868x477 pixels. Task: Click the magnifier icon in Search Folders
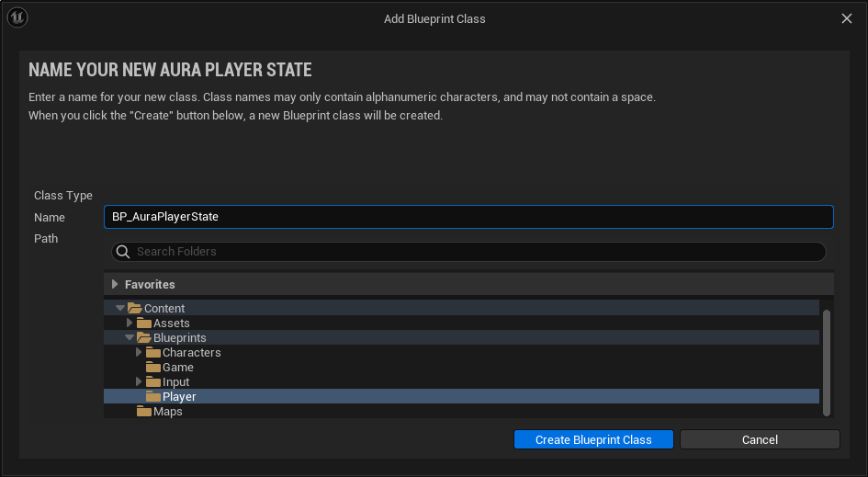tap(123, 252)
